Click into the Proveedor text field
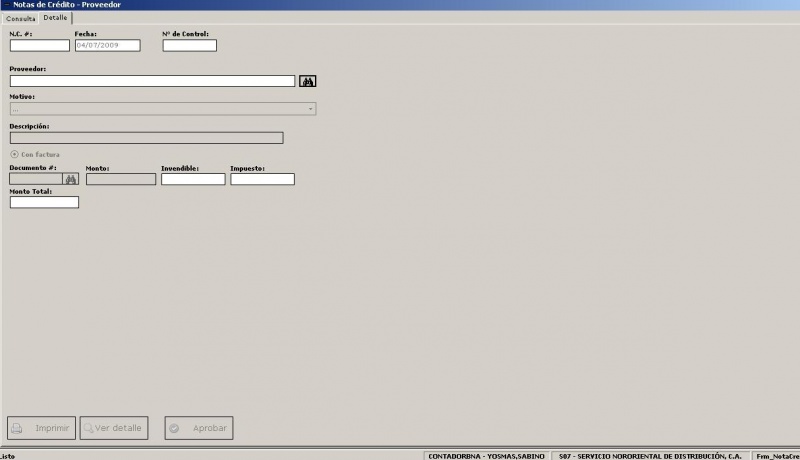Image resolution: width=800 pixels, height=460 pixels. click(x=153, y=81)
